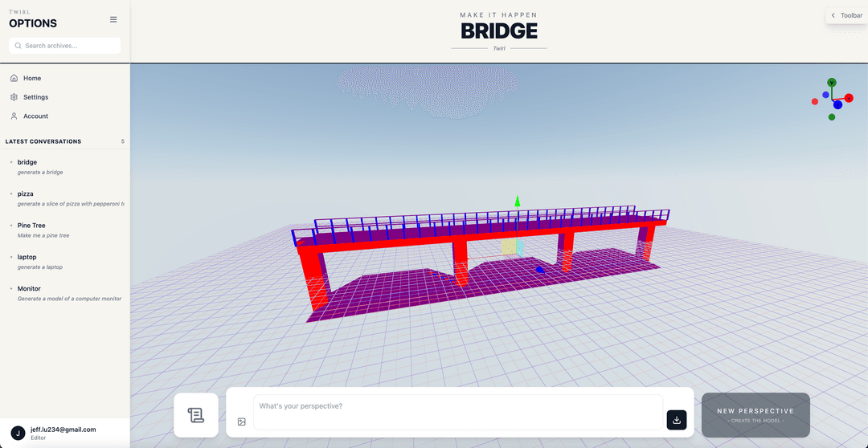Go to Home in sidebar

point(32,78)
